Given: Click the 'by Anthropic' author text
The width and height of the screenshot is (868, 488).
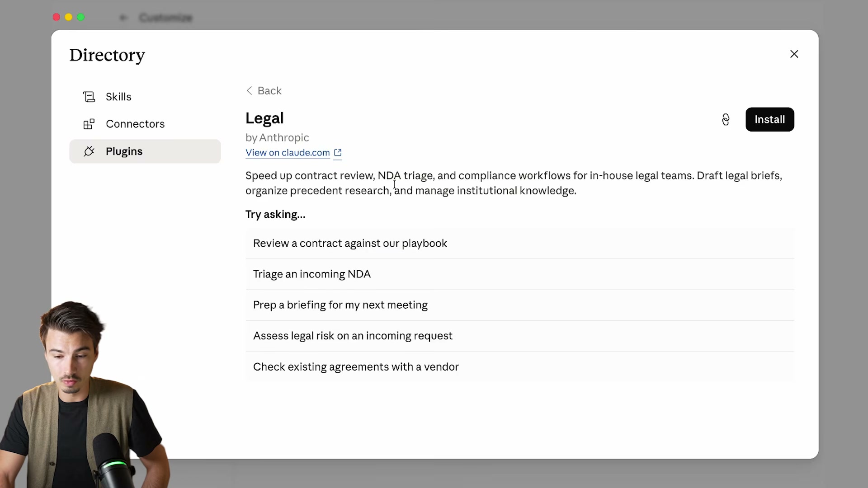Looking at the screenshot, I should pos(277,138).
